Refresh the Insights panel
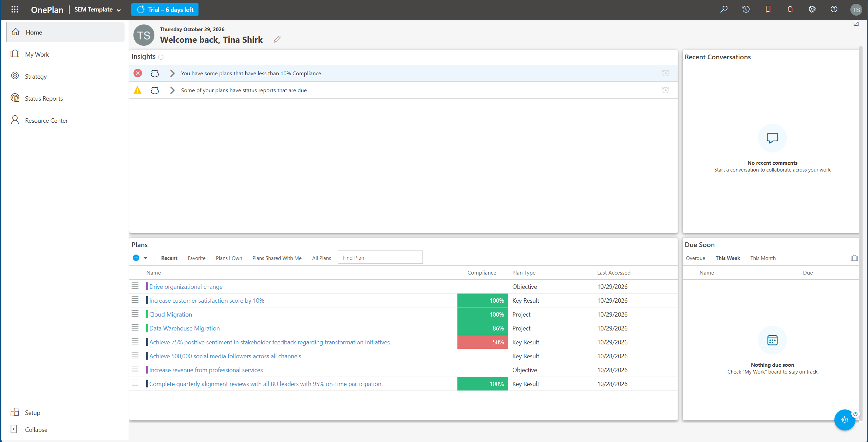The height and width of the screenshot is (442, 868). tap(161, 57)
